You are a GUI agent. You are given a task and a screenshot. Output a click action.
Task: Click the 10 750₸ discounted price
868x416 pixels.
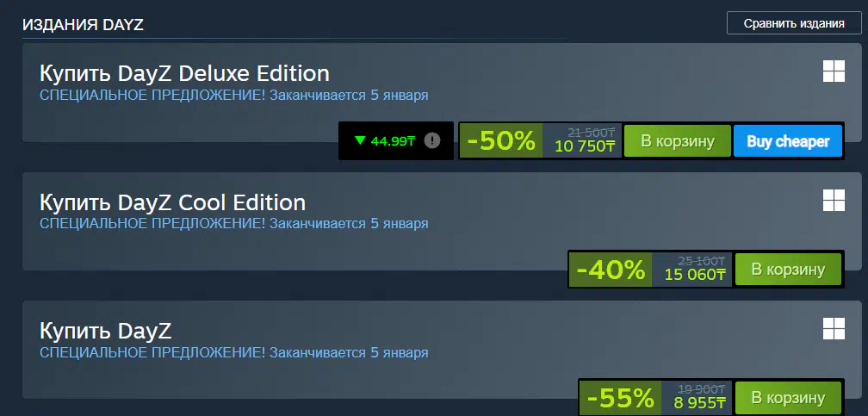[x=586, y=147]
